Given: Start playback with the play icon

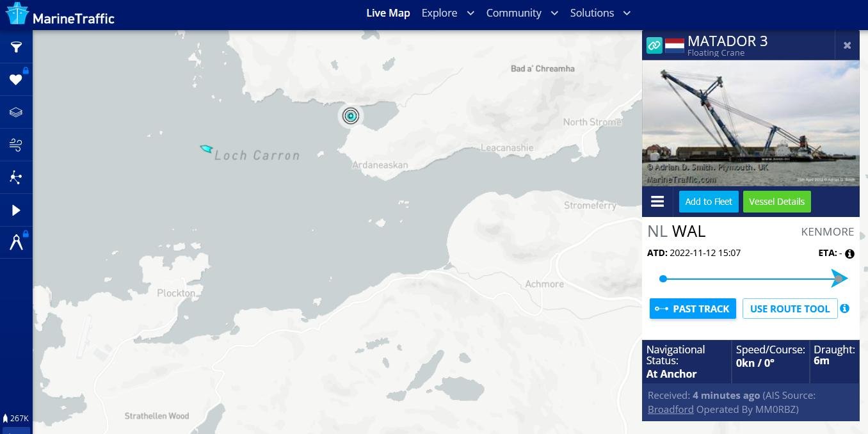Looking at the screenshot, I should (16, 211).
